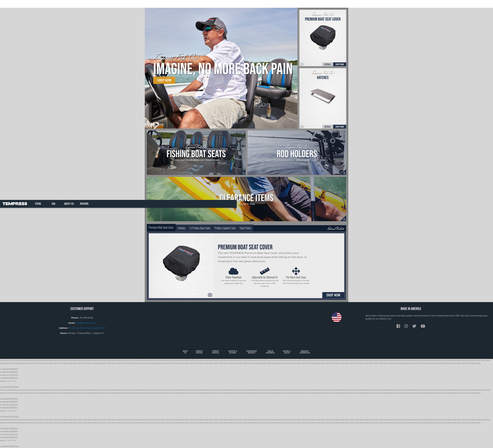Click Shop Now in the featured products panel

pyautogui.click(x=333, y=295)
